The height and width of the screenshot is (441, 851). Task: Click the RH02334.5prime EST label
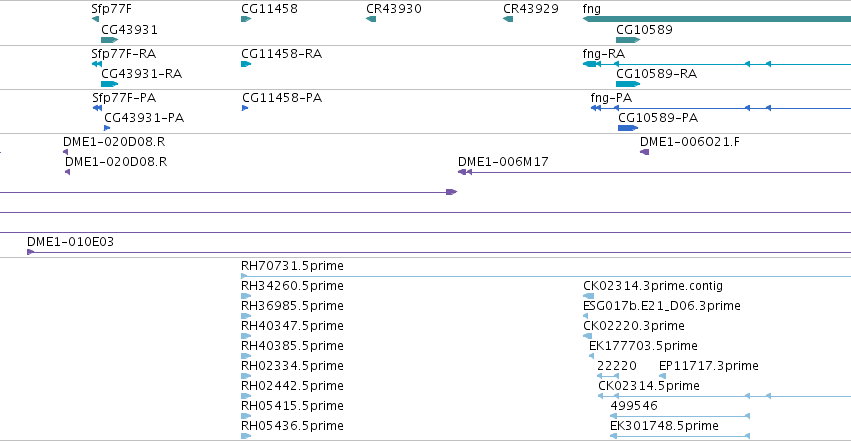point(293,366)
